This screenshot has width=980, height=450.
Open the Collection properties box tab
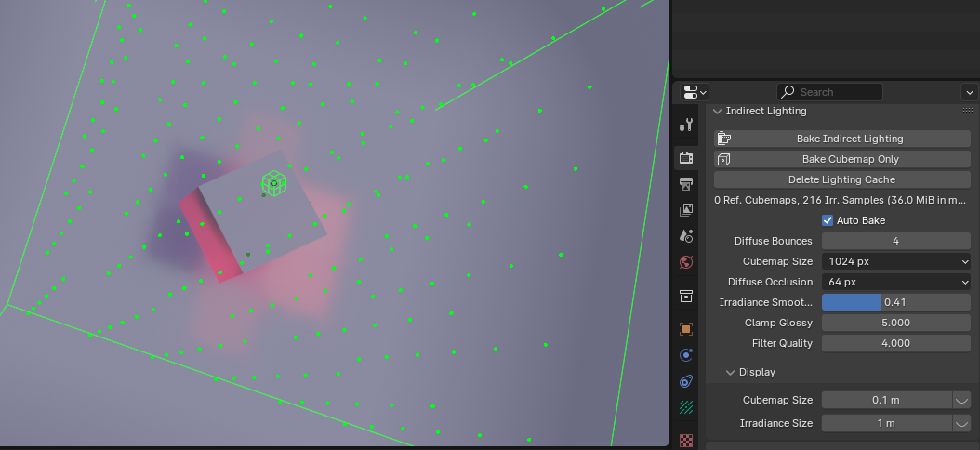click(x=685, y=296)
